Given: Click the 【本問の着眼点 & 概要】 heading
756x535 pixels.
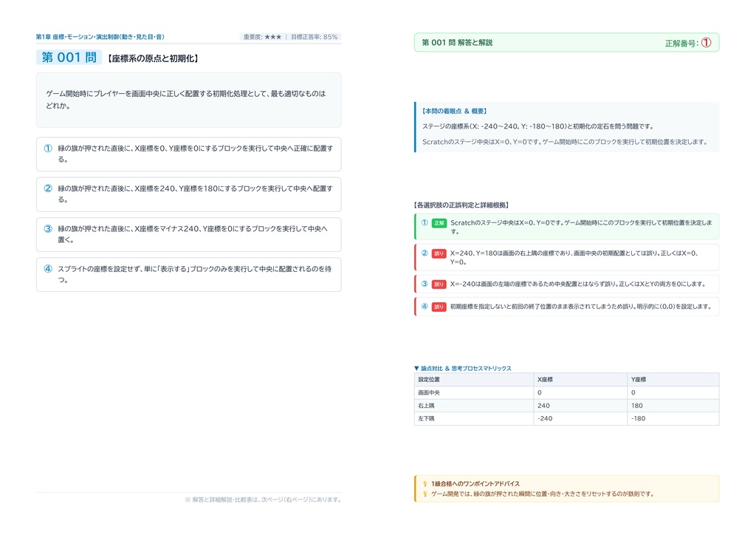Looking at the screenshot, I should (454, 111).
